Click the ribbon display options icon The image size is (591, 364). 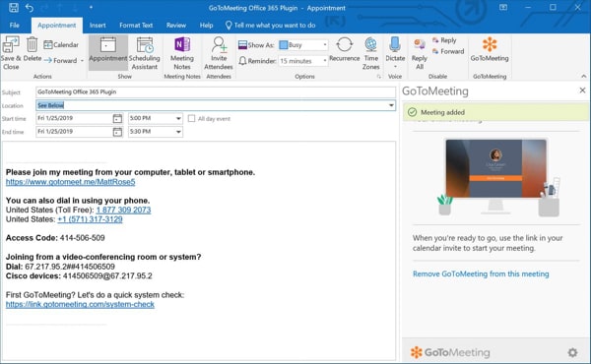503,7
